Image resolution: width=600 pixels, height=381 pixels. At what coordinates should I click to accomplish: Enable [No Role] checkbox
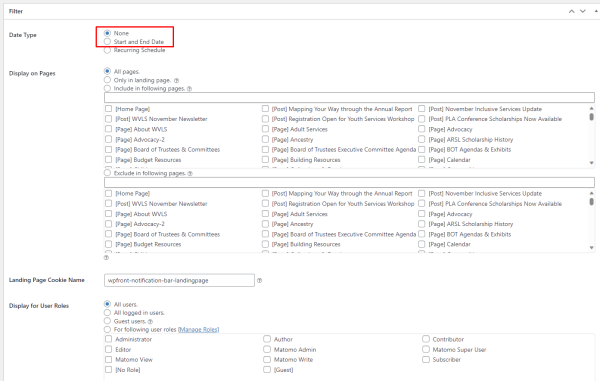tap(109, 370)
